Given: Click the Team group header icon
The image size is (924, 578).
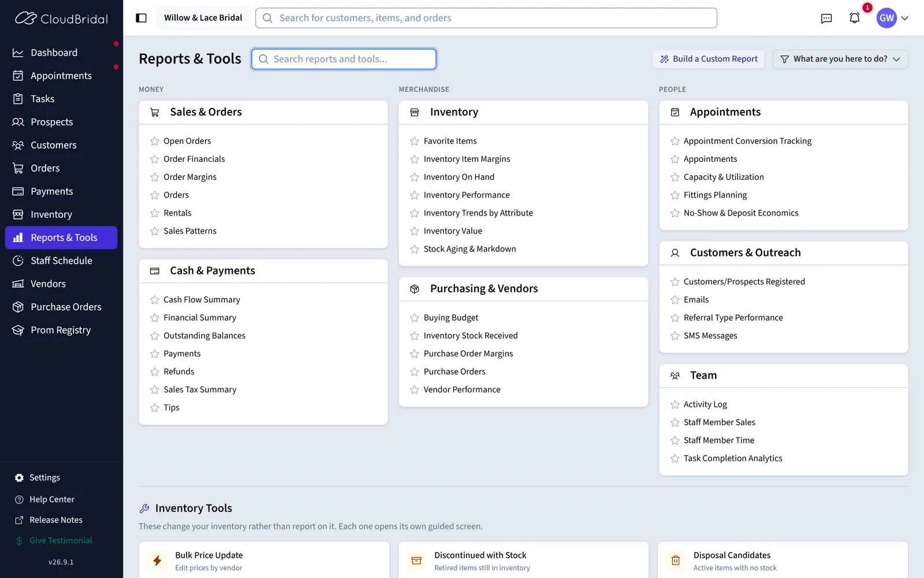Looking at the screenshot, I should point(675,376).
